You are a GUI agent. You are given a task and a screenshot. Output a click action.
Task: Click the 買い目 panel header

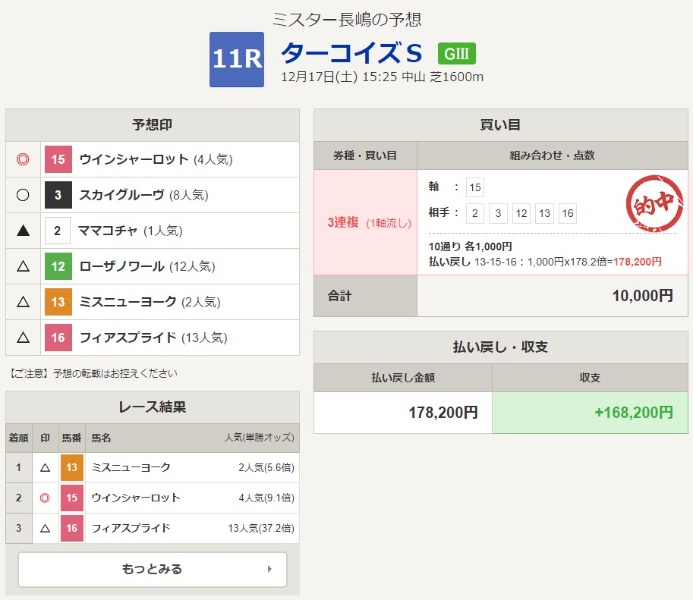point(501,125)
